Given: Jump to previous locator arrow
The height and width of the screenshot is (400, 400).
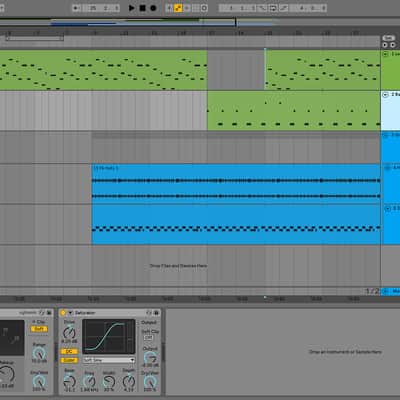Looking at the screenshot, I should pos(385,45).
